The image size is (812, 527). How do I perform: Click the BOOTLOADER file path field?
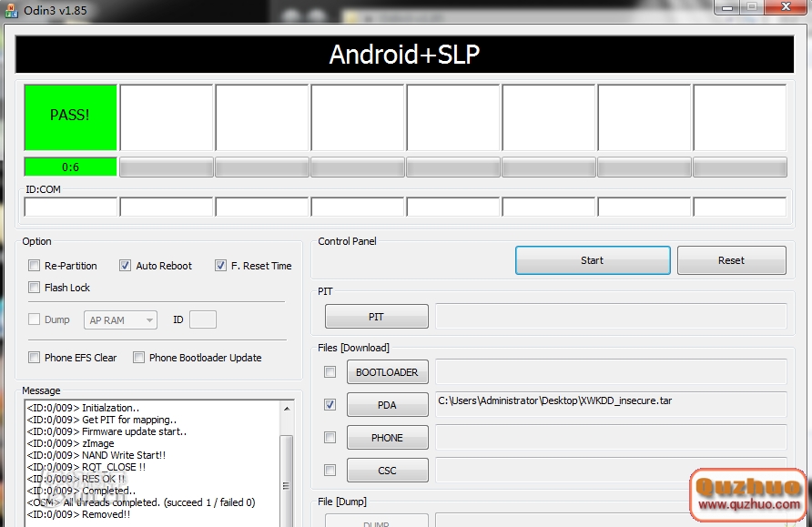611,371
